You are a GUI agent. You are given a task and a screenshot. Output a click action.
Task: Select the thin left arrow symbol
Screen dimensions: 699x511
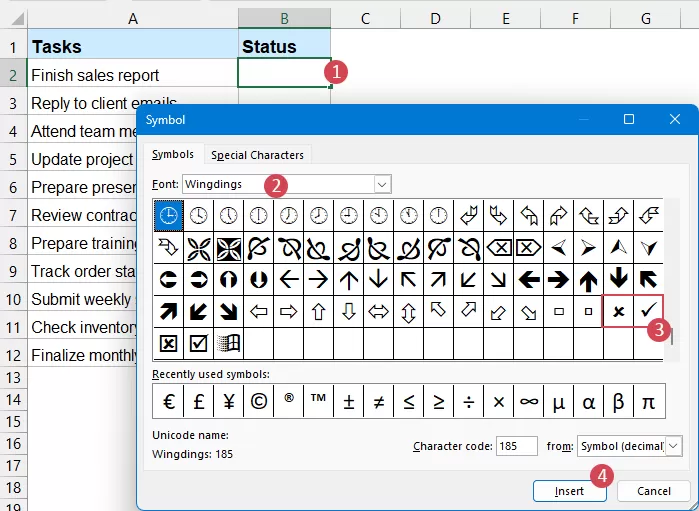[288, 280]
